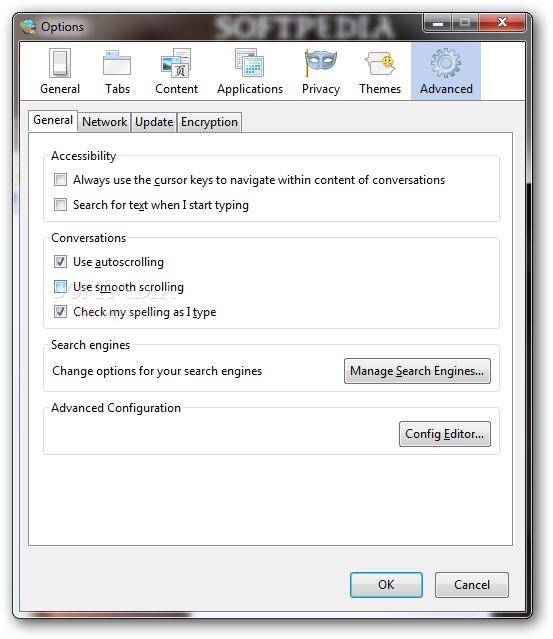Toggle Use smooth scrolling checkbox
This screenshot has width=553, height=639.
[60, 287]
